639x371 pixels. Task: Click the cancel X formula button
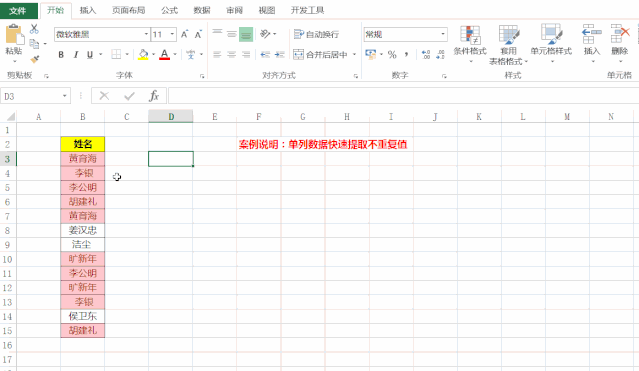pyautogui.click(x=104, y=96)
